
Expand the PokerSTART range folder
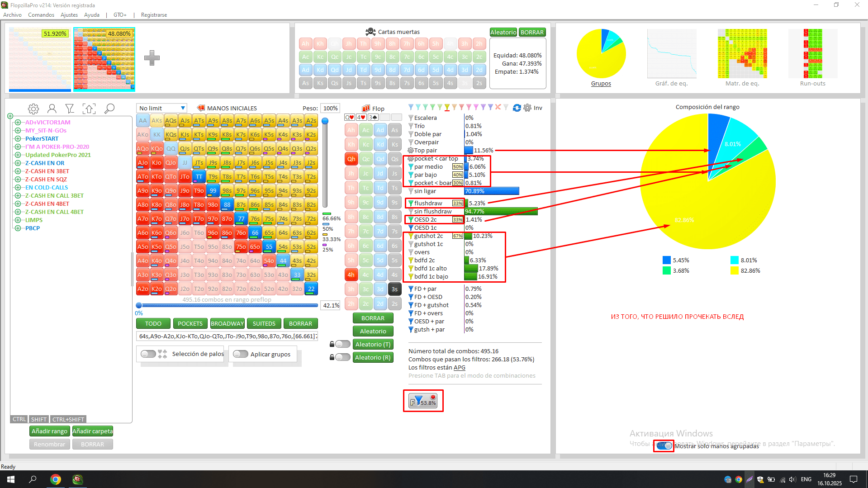[x=18, y=139]
